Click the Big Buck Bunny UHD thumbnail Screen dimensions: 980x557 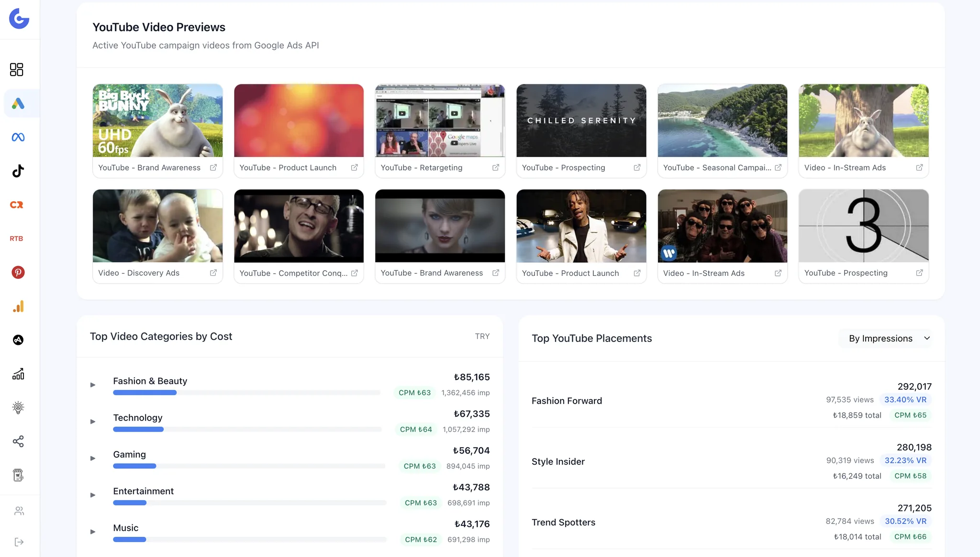coord(157,121)
